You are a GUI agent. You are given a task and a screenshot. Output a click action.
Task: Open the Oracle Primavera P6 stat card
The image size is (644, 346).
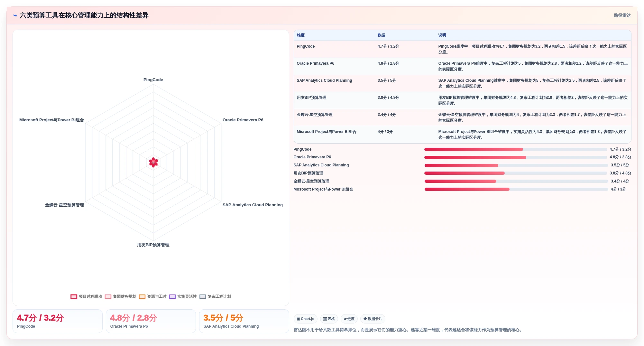[x=151, y=321]
